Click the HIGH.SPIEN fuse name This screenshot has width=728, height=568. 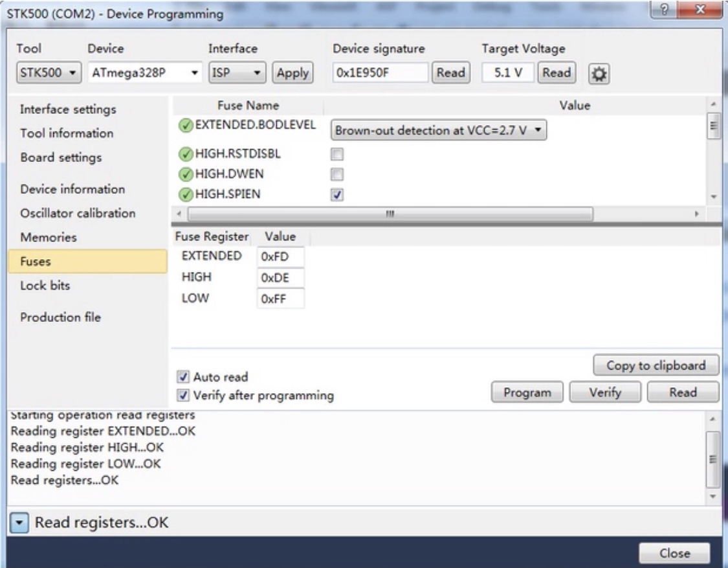pyautogui.click(x=228, y=194)
